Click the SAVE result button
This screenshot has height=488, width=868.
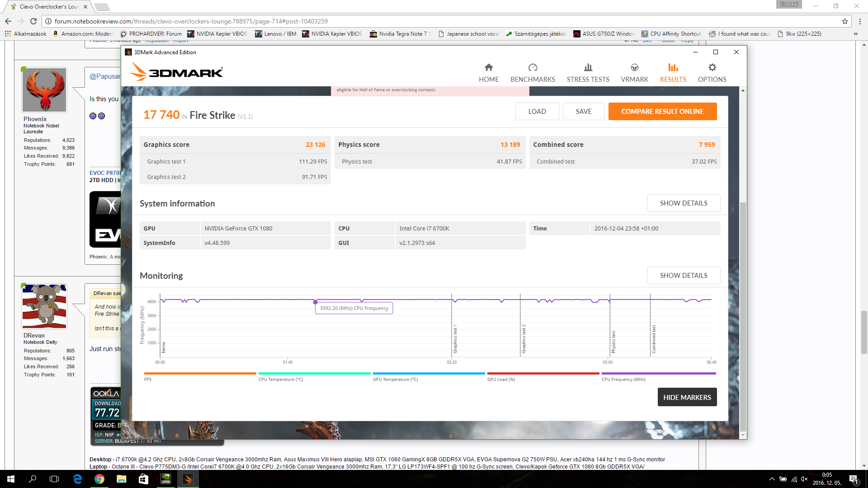coord(584,112)
